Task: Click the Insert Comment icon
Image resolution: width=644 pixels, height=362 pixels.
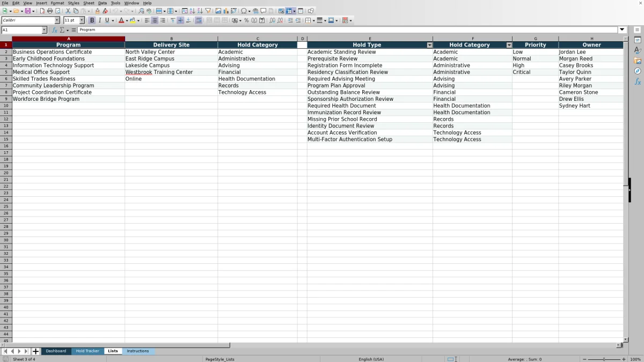Action: (264, 11)
